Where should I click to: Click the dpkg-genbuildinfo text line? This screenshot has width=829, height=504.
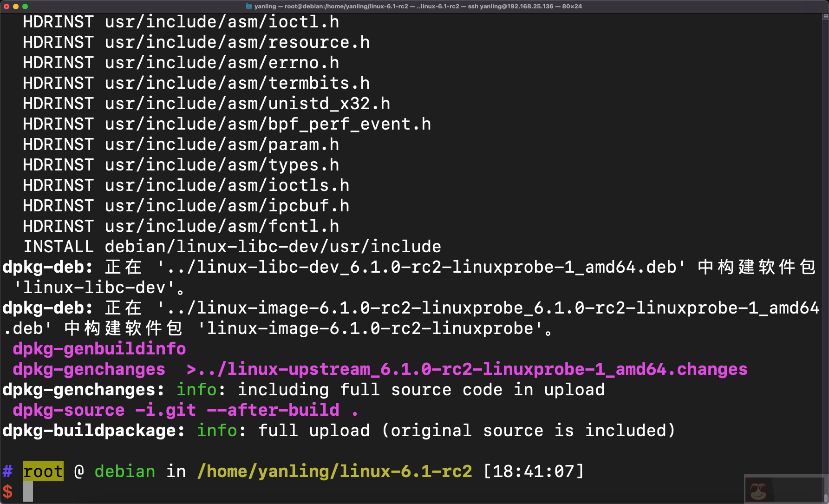99,348
